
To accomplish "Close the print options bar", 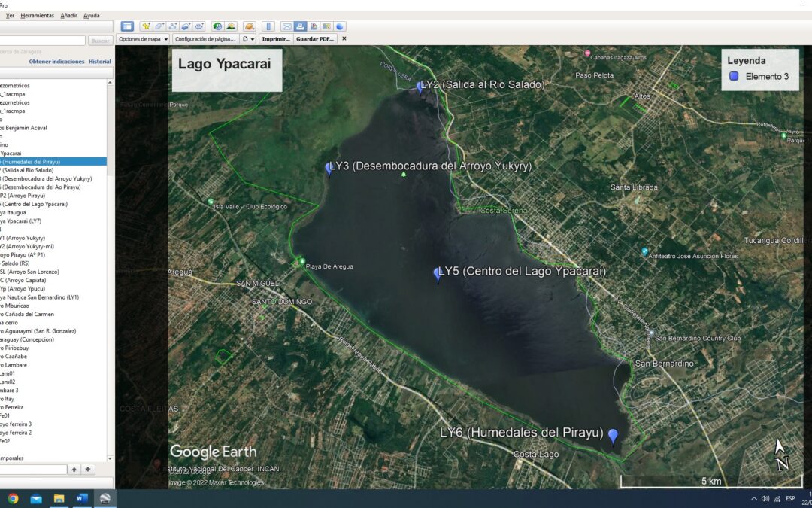I will 344,39.
